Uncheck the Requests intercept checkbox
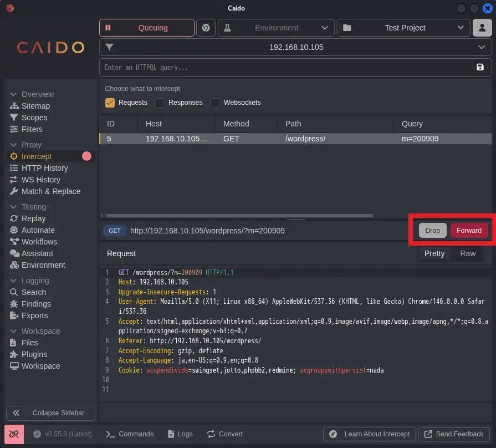The width and height of the screenshot is (496, 448). (x=110, y=103)
